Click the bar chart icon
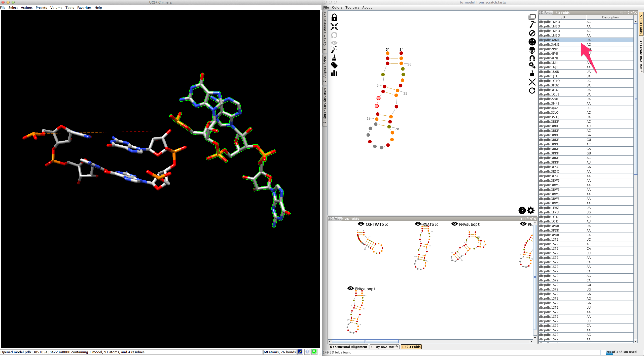Viewport: 644px width, 356px height. tap(334, 74)
